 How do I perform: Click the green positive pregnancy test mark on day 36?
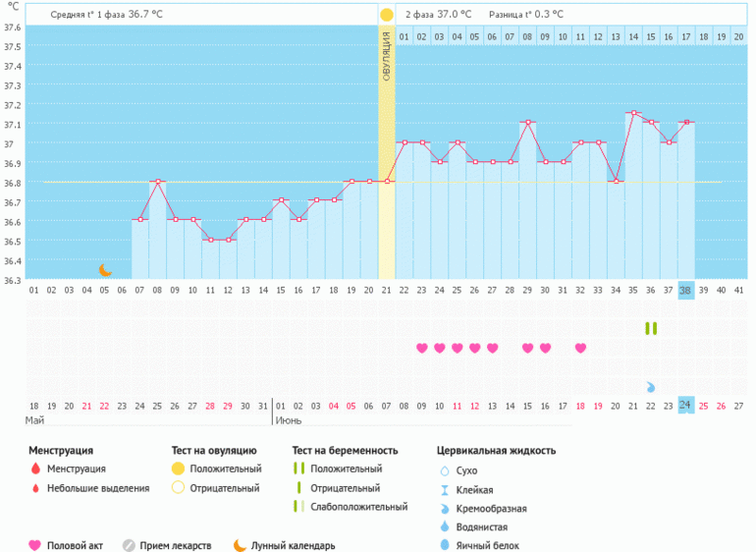(650, 328)
